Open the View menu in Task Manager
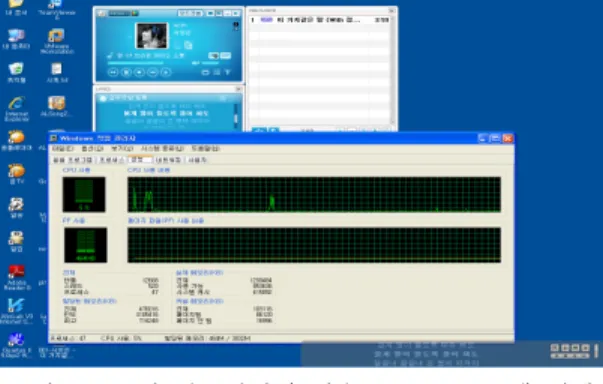603x384 pixels. pos(122,148)
